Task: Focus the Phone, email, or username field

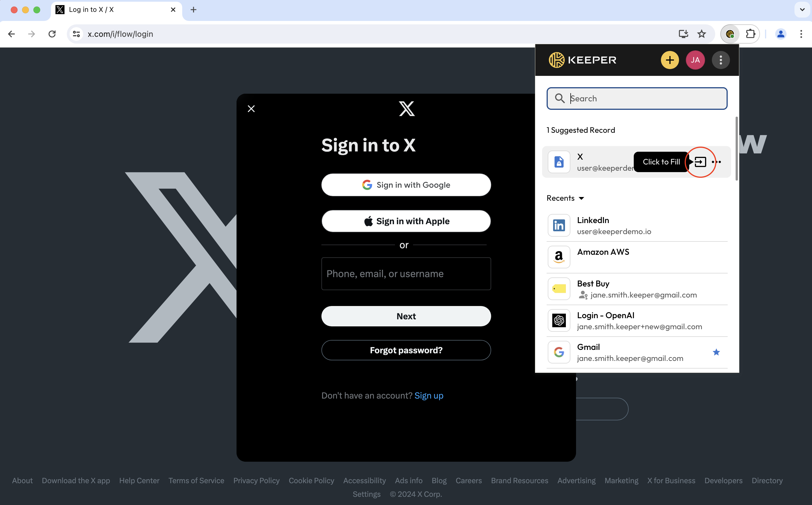Action: coord(406,273)
